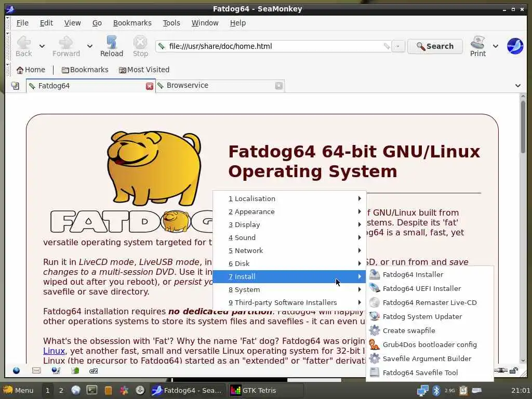Screen dimensions: 532x399
Task: Open the Window menu
Action: (205, 23)
